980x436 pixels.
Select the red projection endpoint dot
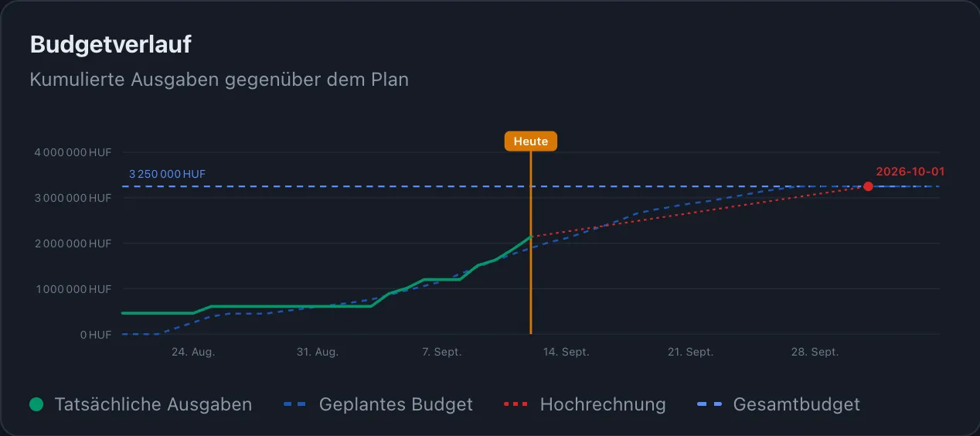(x=868, y=186)
